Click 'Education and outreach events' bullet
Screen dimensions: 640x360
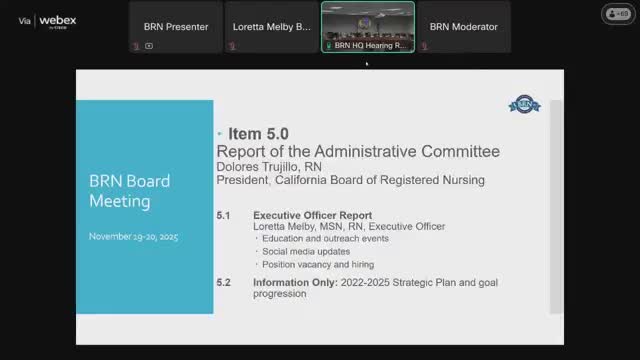point(325,238)
